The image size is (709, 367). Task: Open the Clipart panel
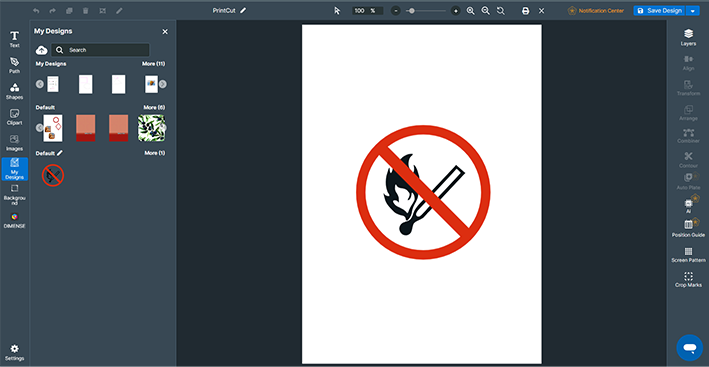[x=14, y=117]
